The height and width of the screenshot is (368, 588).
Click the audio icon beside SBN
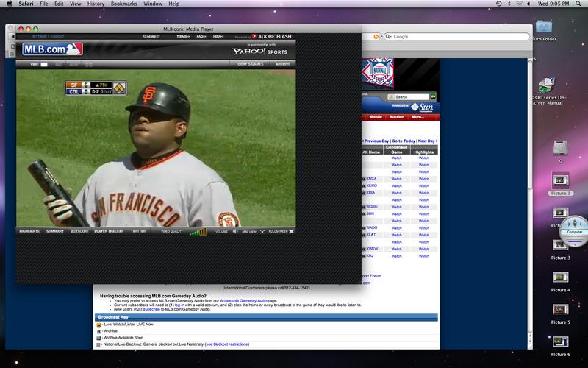coord(364,214)
